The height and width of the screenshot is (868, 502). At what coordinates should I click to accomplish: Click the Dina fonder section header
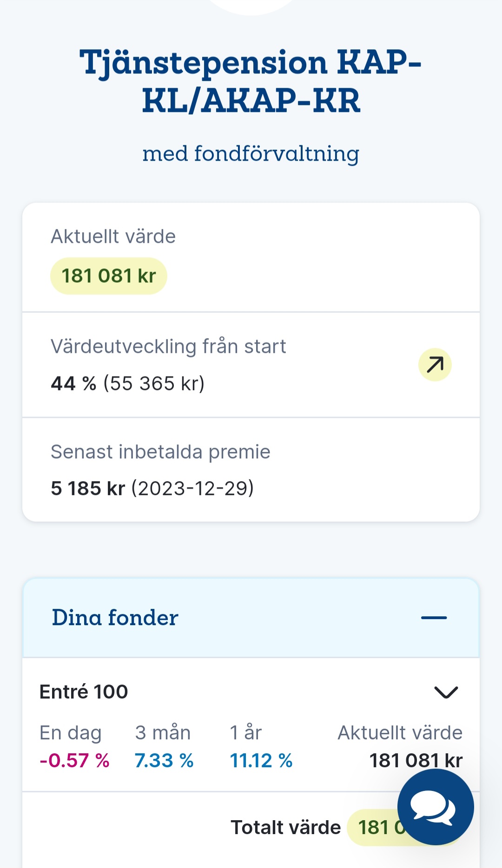[115, 618]
